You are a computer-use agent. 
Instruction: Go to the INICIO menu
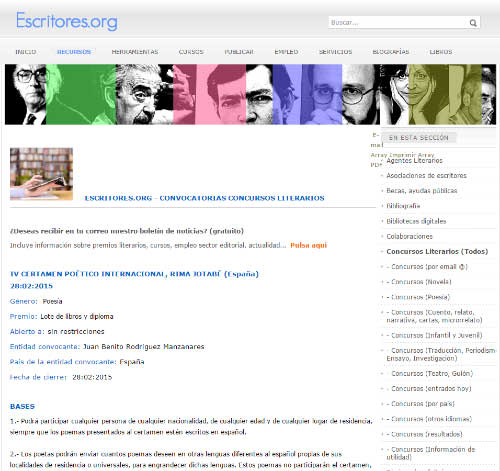(x=26, y=52)
